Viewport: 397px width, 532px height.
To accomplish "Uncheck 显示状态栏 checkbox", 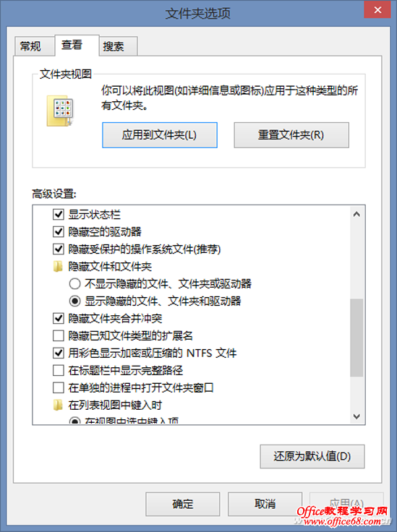I will point(59,215).
